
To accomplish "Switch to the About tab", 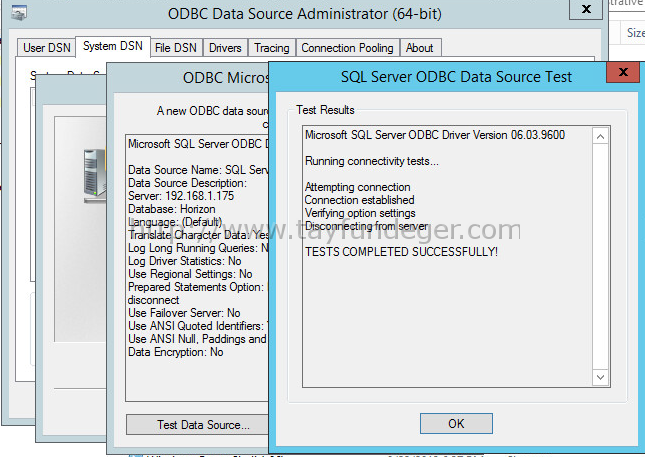I will tap(420, 48).
